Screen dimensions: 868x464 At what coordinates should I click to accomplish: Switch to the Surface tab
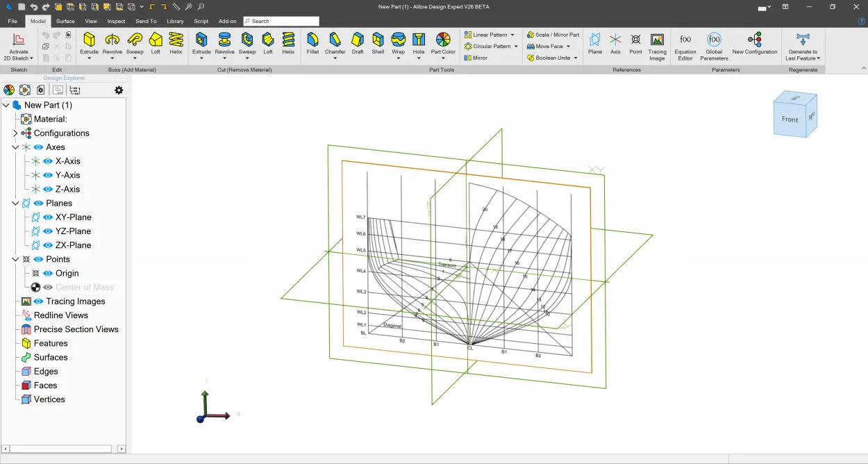tap(65, 21)
